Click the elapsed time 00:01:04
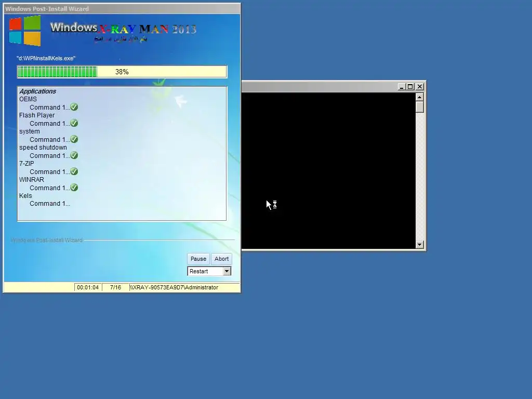The height and width of the screenshot is (399, 532). pyautogui.click(x=88, y=287)
